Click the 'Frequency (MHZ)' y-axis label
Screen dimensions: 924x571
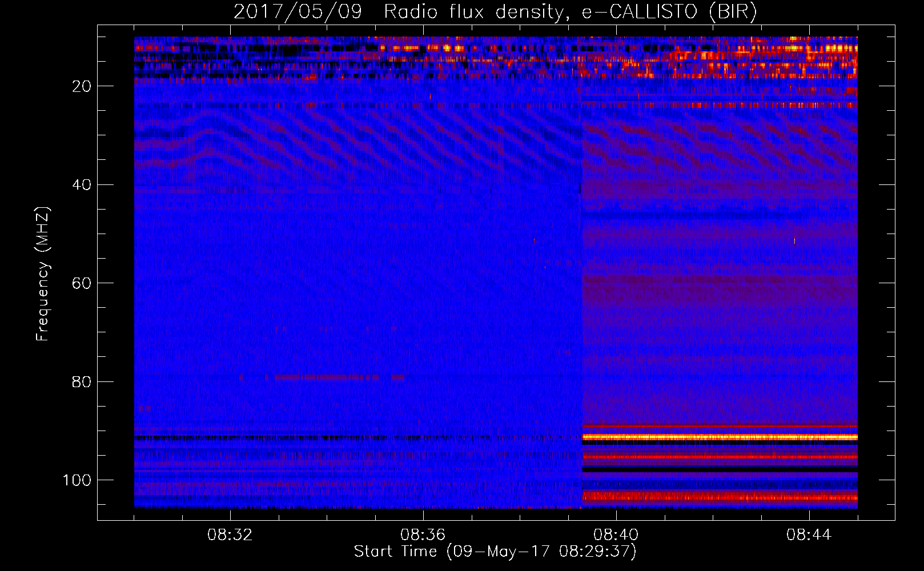pos(43,274)
